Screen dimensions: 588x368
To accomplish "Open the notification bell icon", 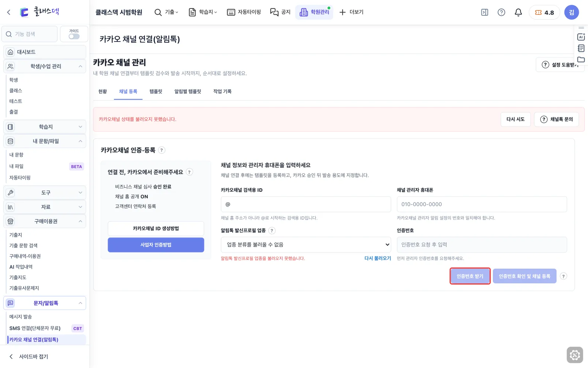I will pyautogui.click(x=518, y=13).
